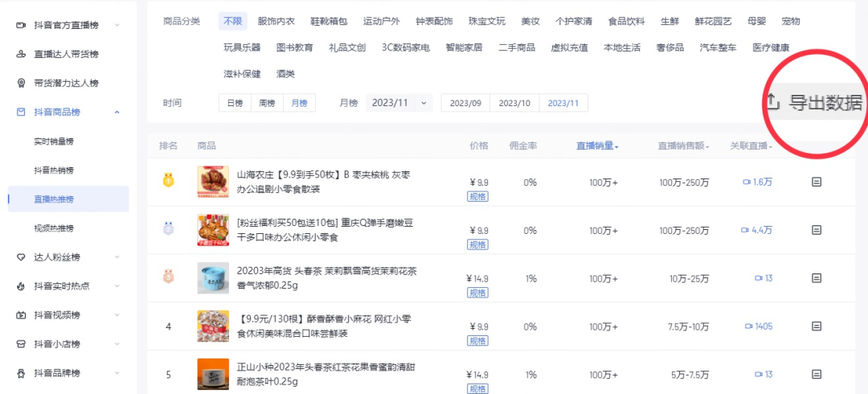
Task: Choose the 2023/10 month option
Action: (x=515, y=103)
